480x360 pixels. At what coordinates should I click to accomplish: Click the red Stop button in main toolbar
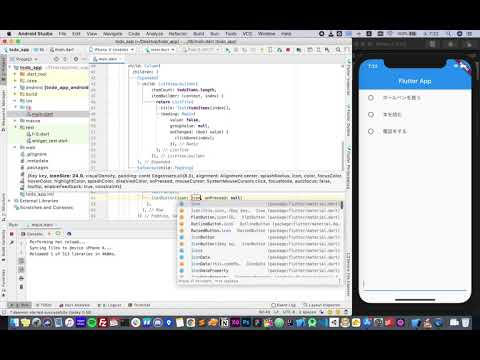(288, 50)
